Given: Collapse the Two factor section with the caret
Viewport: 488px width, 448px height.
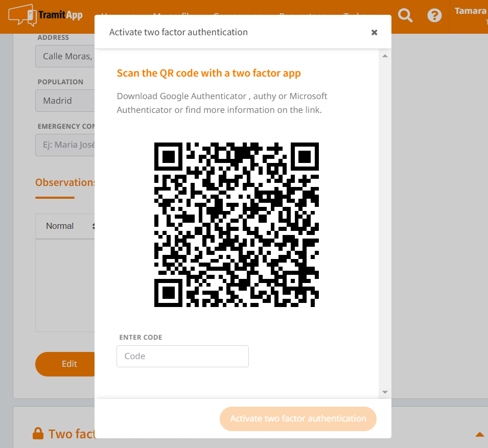Looking at the screenshot, I should pyautogui.click(x=479, y=435).
